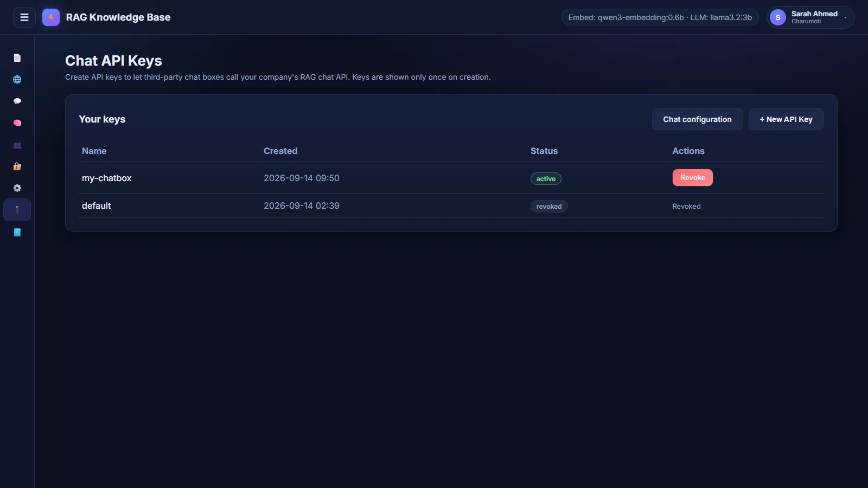868x488 pixels.
Task: Click the RAG Knowledge Base title
Action: tap(118, 17)
